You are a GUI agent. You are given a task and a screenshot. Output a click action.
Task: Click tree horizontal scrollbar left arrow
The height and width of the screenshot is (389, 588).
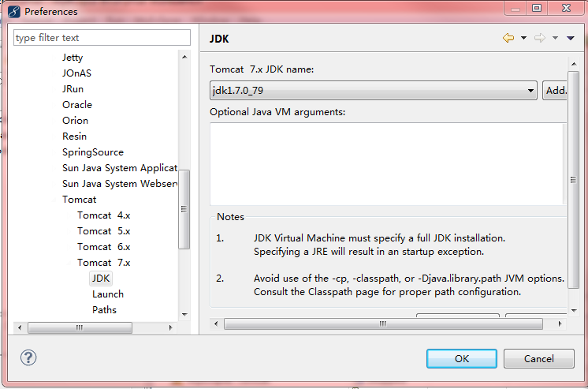point(20,327)
